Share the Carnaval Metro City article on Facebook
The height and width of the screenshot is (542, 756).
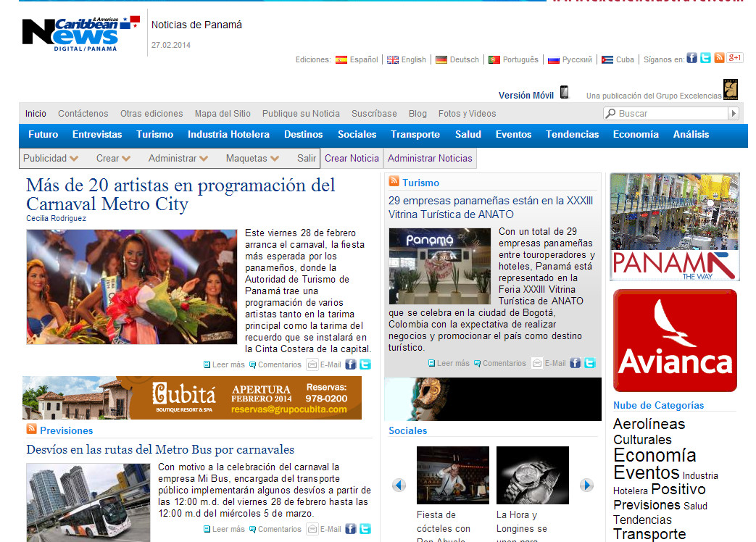coord(351,364)
